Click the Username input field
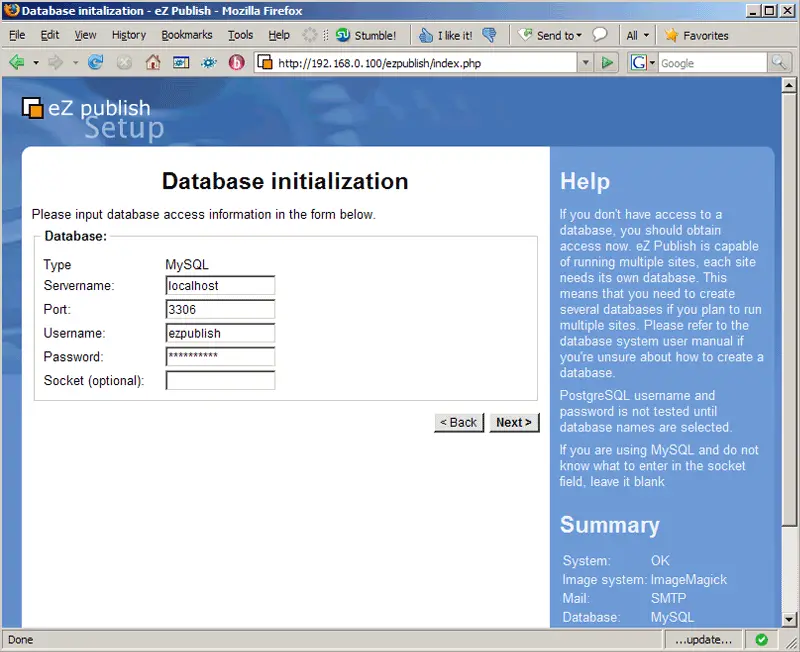 [220, 333]
